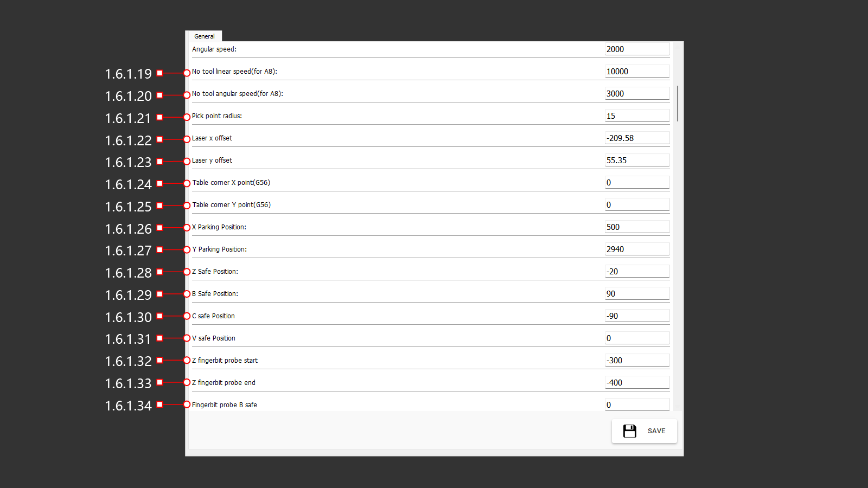The image size is (868, 488).
Task: Edit the Angular speed value field
Action: 637,49
